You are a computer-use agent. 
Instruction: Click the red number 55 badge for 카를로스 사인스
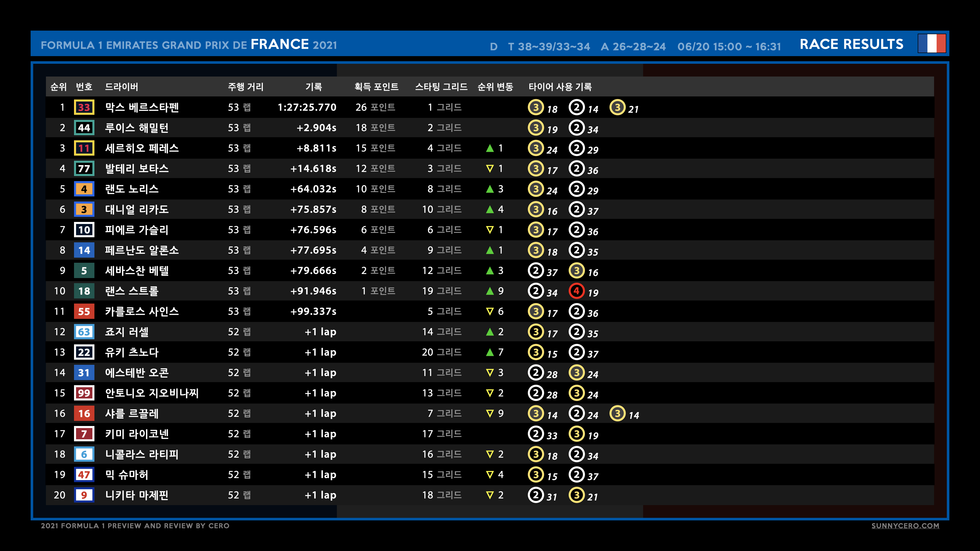(84, 311)
